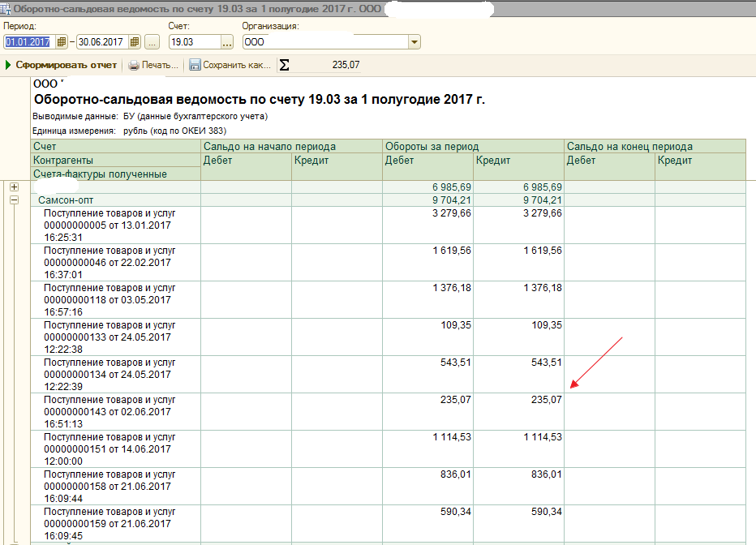
Task: Click the period selection ellipsis button
Action: [152, 42]
